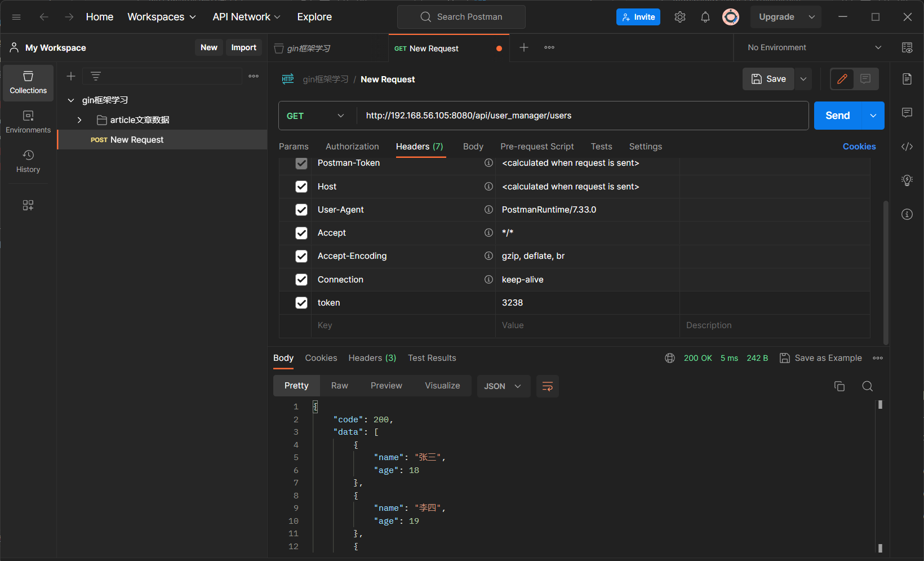Go forward with the right arrow
This screenshot has width=924, height=561.
click(x=69, y=17)
